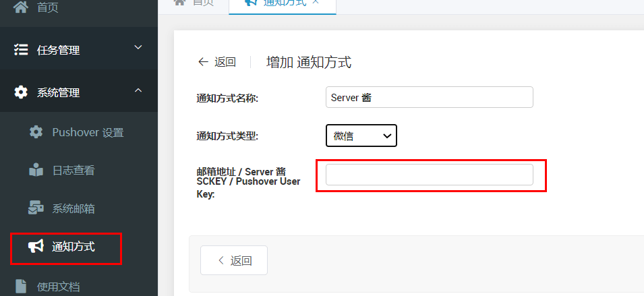The image size is (644, 296).
Task: Click the 邮箱地址 / Server 酱 SCKEY label
Action: click(x=248, y=183)
